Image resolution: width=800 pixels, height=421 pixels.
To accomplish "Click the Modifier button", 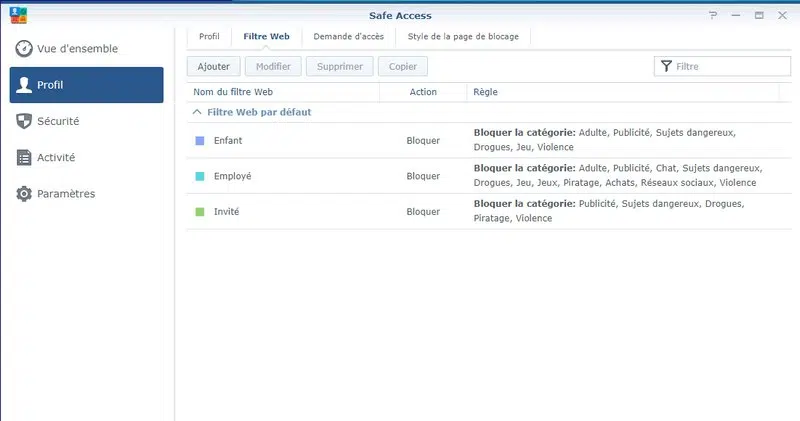I will (x=273, y=66).
